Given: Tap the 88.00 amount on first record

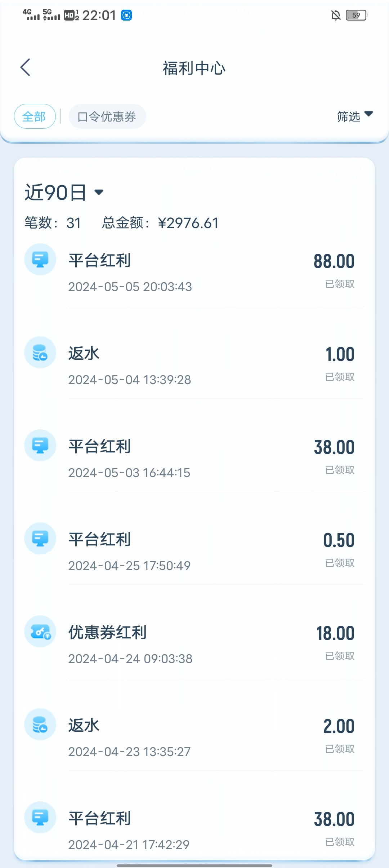Looking at the screenshot, I should 334,261.
